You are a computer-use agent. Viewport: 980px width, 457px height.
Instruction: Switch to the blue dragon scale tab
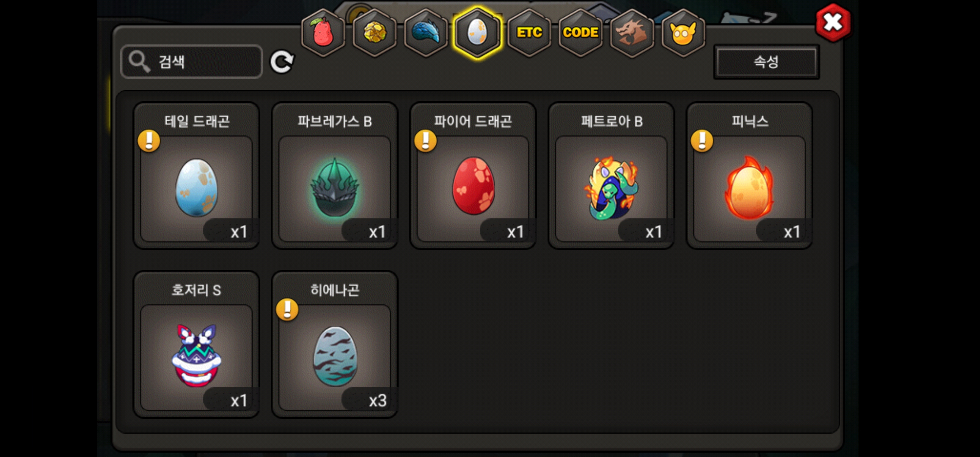tap(426, 33)
